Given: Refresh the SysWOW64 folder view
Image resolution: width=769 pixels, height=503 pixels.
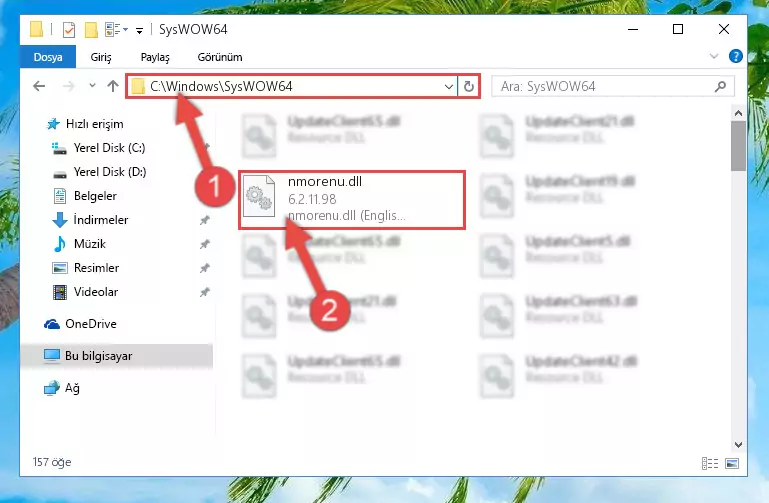Looking at the screenshot, I should click(x=469, y=87).
